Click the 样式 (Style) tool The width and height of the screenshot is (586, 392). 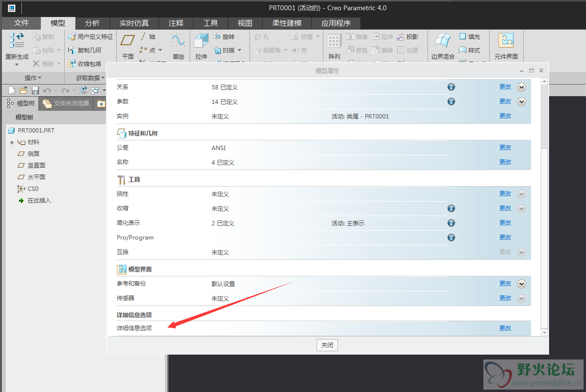pyautogui.click(x=470, y=50)
